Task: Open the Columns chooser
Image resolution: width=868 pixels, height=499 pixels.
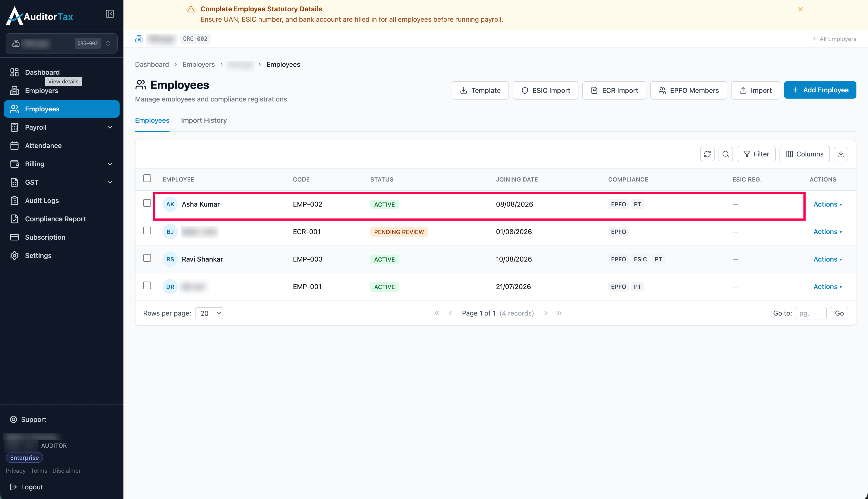Action: (804, 154)
